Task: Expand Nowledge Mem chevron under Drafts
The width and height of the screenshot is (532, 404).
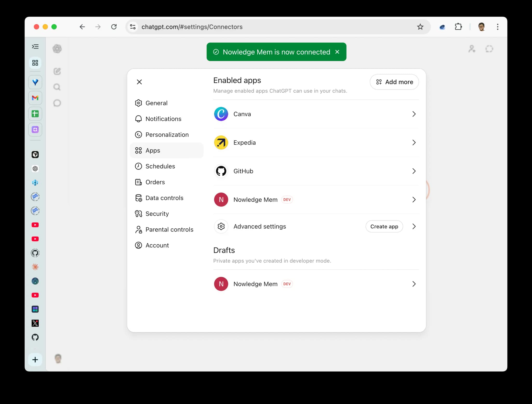Action: pyautogui.click(x=414, y=284)
